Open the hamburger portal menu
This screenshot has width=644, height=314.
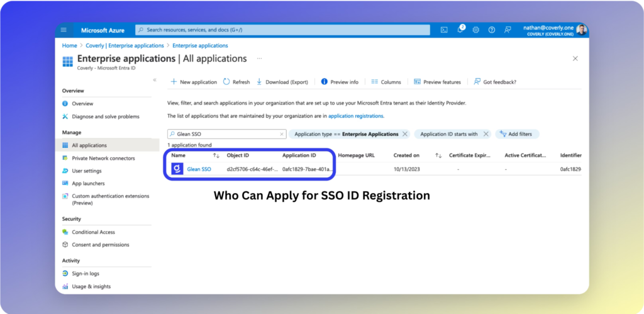pyautogui.click(x=64, y=30)
